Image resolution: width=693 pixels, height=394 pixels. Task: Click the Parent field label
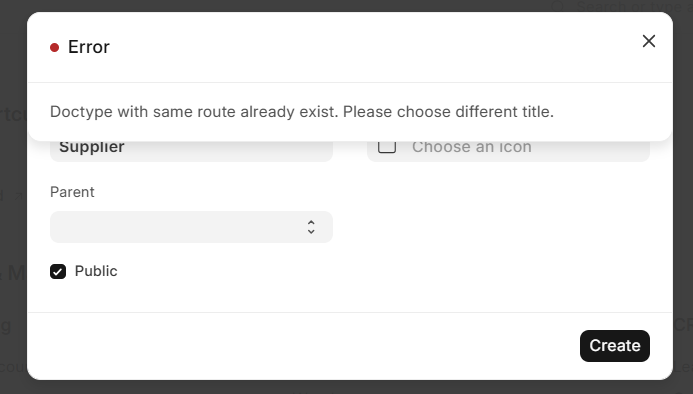coord(72,192)
